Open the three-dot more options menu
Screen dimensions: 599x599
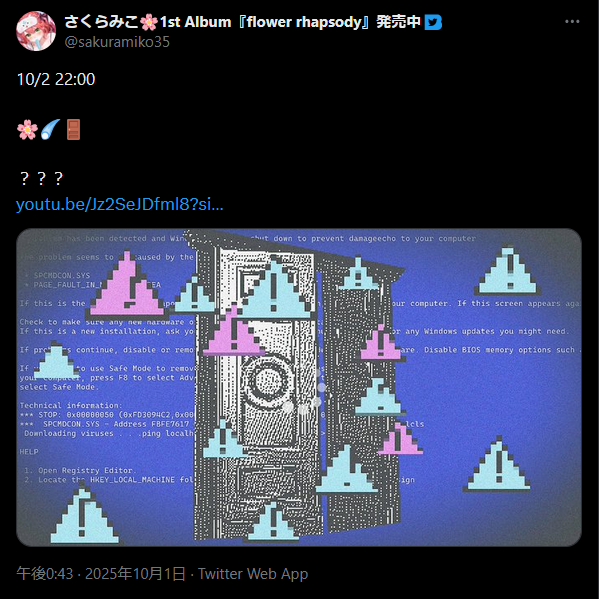(572, 22)
